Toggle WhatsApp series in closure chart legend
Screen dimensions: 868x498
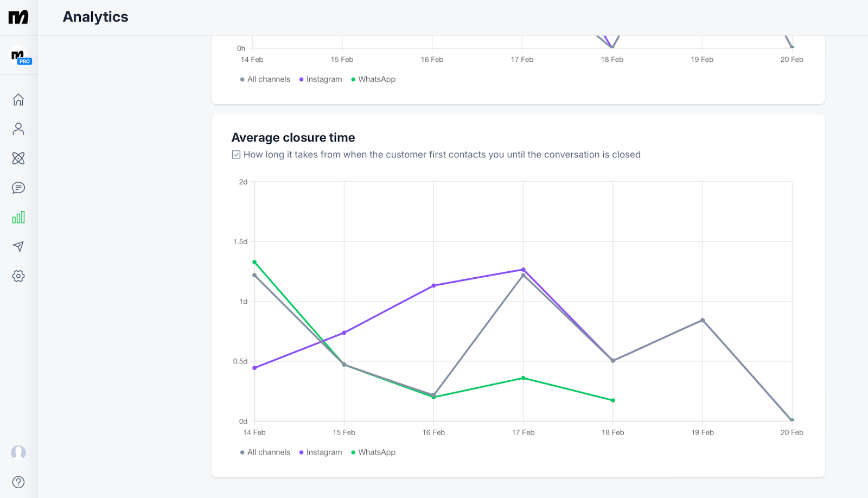pyautogui.click(x=373, y=452)
